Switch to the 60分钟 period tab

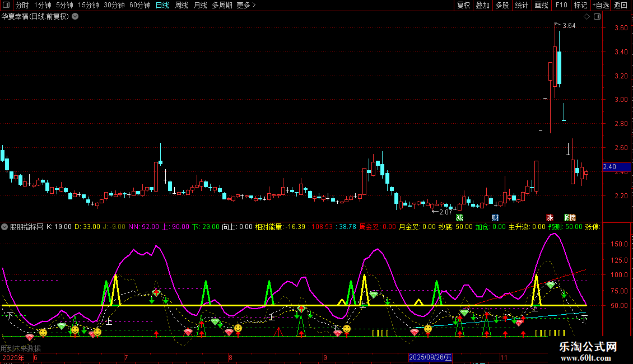coord(139,6)
